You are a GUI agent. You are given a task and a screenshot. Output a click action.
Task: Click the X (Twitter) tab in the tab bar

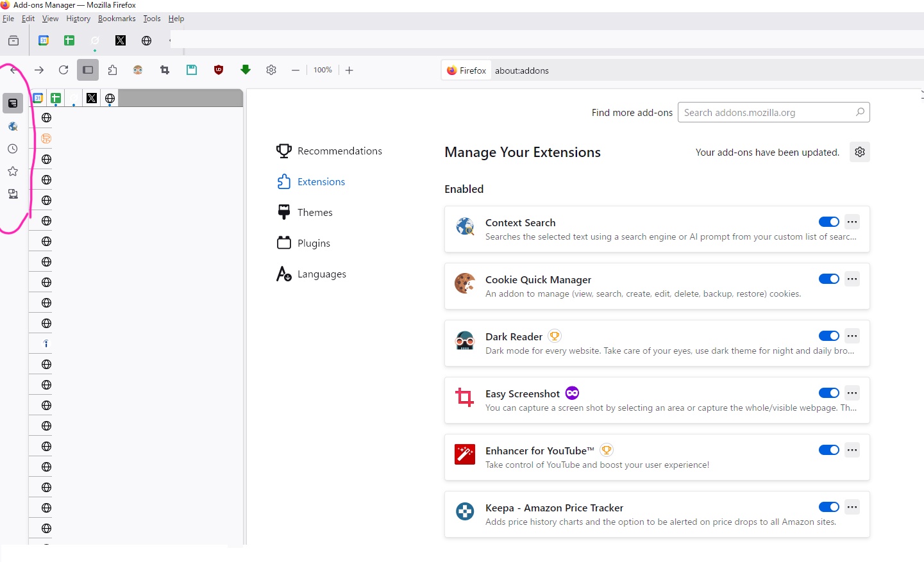(120, 40)
